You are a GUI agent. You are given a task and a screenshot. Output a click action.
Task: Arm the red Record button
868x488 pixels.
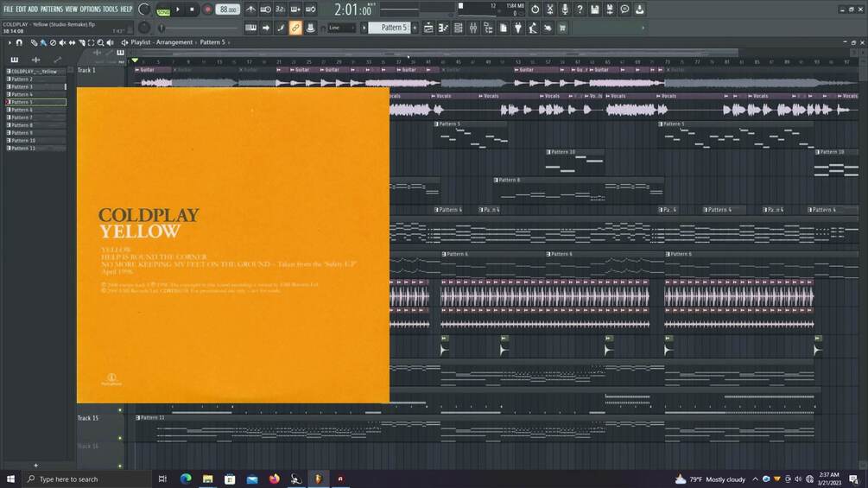[207, 10]
